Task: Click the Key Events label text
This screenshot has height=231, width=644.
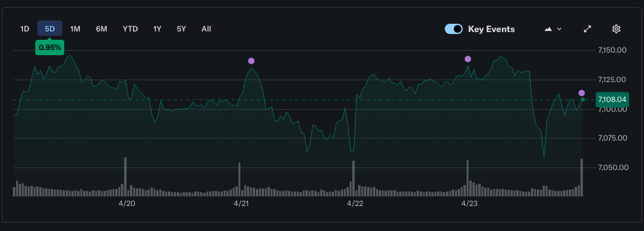Action: tap(491, 29)
